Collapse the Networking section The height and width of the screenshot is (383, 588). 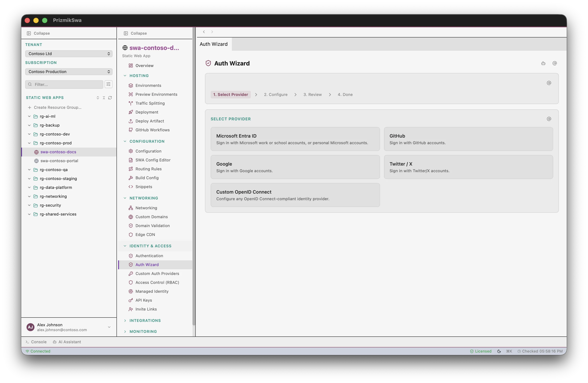coord(125,198)
